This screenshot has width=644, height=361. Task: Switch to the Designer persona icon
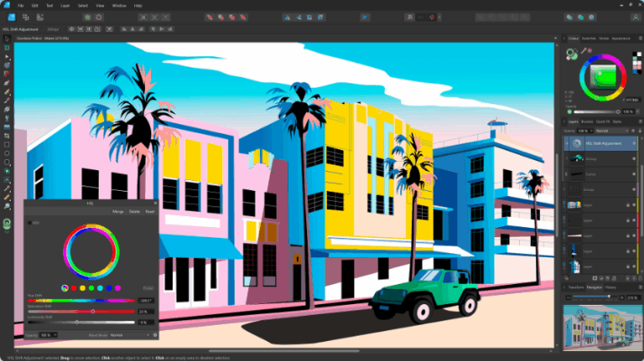[12, 18]
